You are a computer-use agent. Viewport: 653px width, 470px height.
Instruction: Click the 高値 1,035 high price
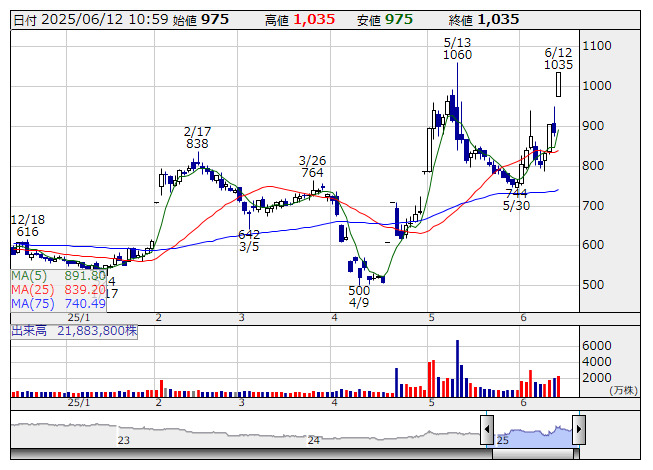300,20
